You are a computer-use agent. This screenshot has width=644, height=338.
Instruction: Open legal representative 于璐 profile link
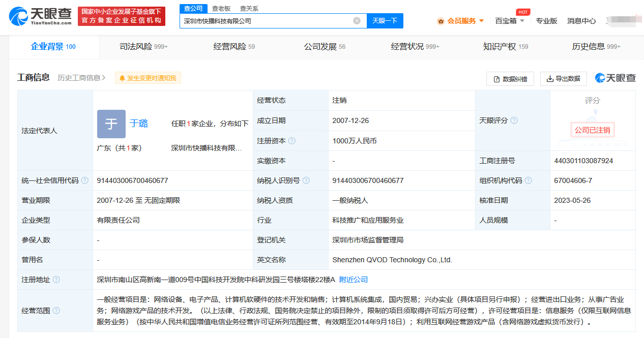click(x=139, y=124)
